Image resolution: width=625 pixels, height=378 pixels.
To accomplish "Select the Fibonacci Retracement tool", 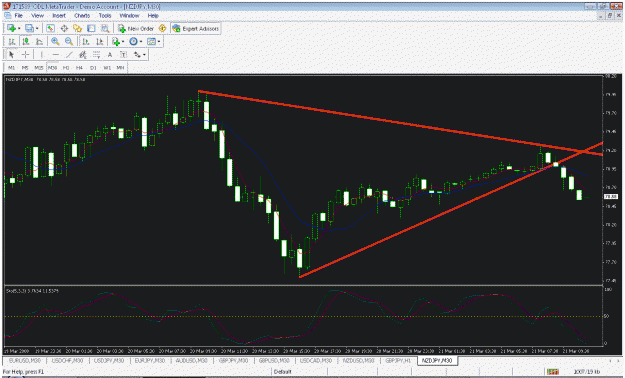I will coord(96,55).
